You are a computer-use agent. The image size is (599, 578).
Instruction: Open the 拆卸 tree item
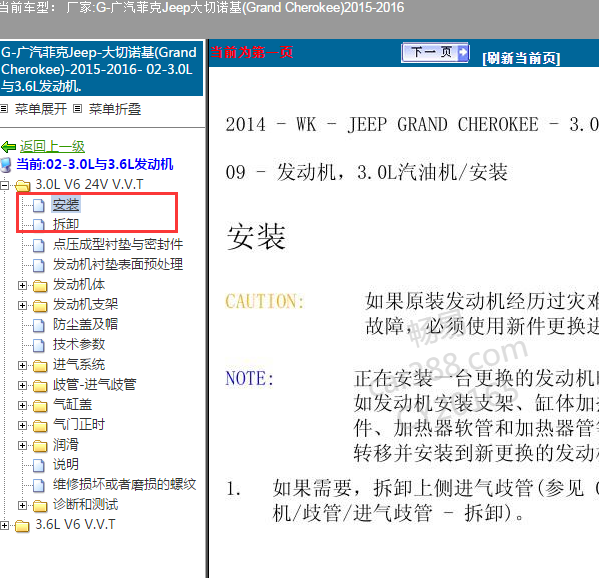[x=66, y=224]
